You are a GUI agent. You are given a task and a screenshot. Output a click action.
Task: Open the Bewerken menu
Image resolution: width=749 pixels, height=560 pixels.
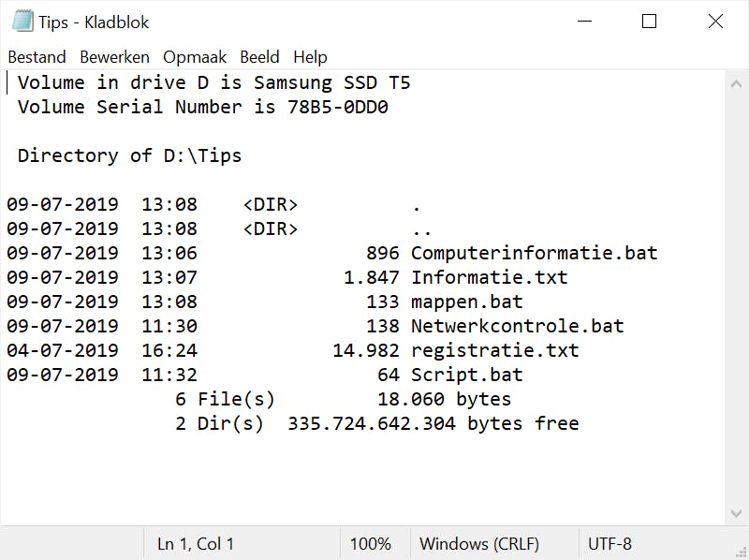tap(114, 57)
